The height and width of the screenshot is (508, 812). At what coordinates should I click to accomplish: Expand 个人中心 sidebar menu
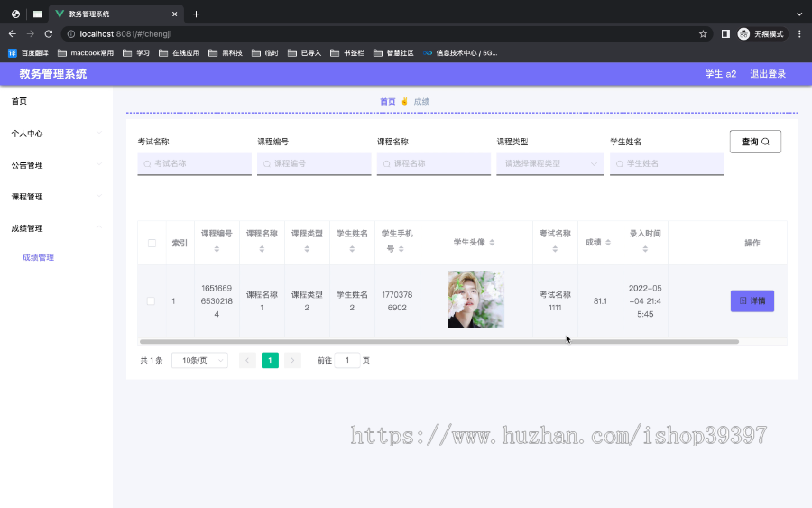[57, 133]
